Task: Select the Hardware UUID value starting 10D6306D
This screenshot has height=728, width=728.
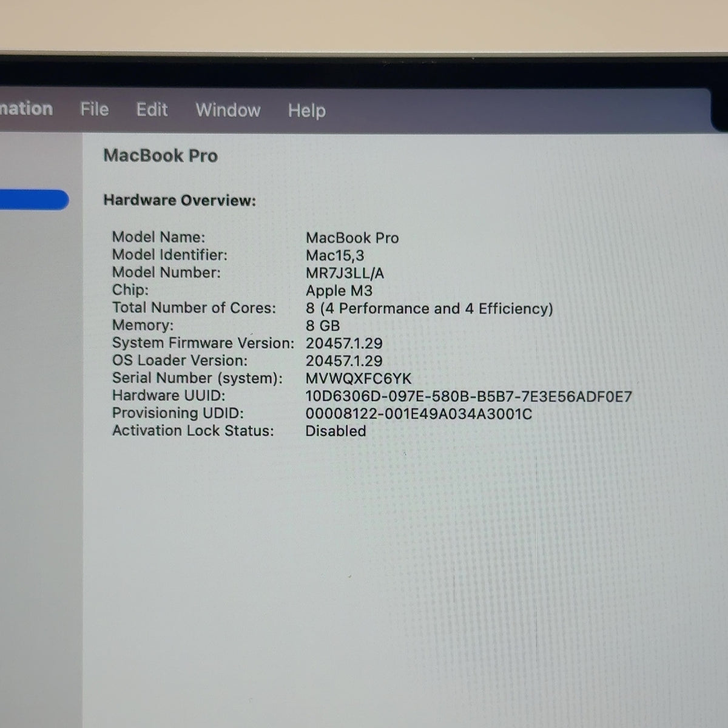Action: (469, 397)
